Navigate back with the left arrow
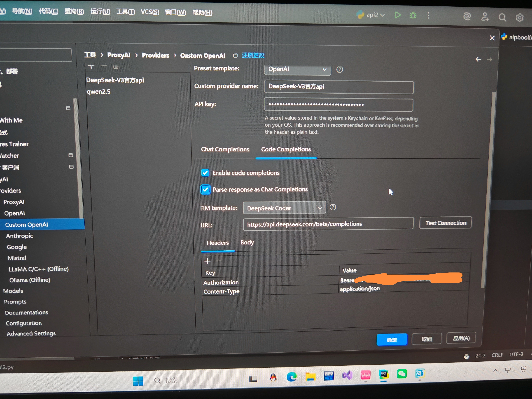This screenshot has width=532, height=399. 478,59
